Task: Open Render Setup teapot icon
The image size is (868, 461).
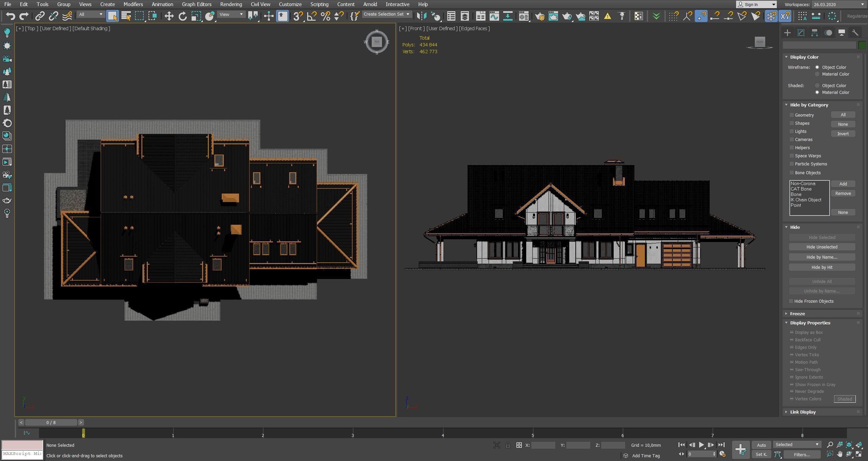Action: click(540, 16)
